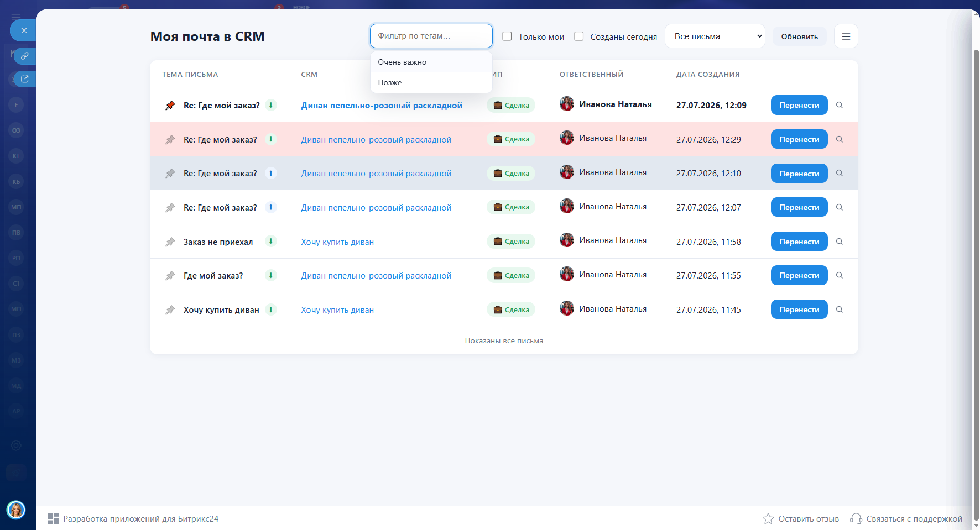Focus the 'Фильтр по тегам' input field
Image resolution: width=980 pixels, height=530 pixels.
[431, 36]
